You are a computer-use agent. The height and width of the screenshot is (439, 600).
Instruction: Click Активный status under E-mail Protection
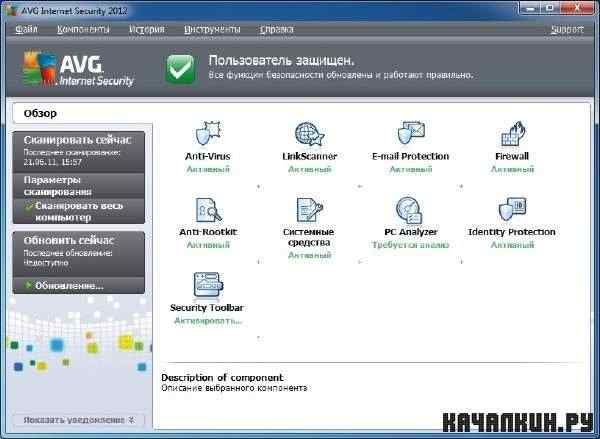tap(411, 169)
